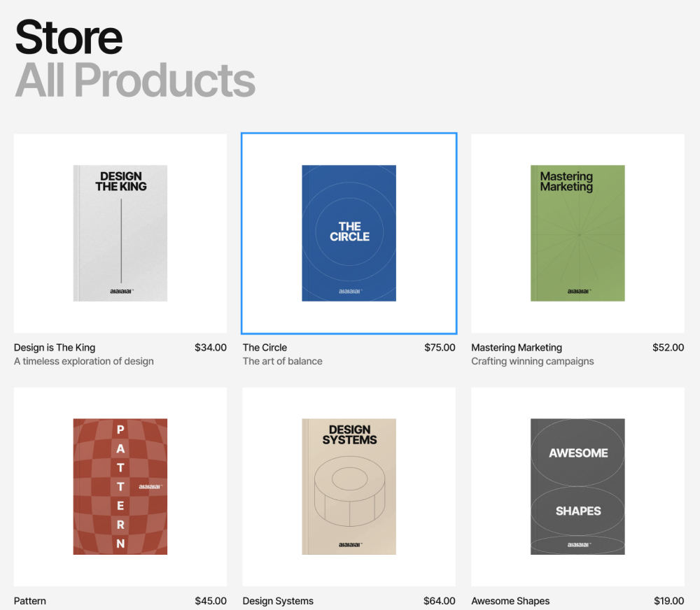Click the $19.00 Awesome Shapes price
The height and width of the screenshot is (610, 700).
[x=668, y=601]
